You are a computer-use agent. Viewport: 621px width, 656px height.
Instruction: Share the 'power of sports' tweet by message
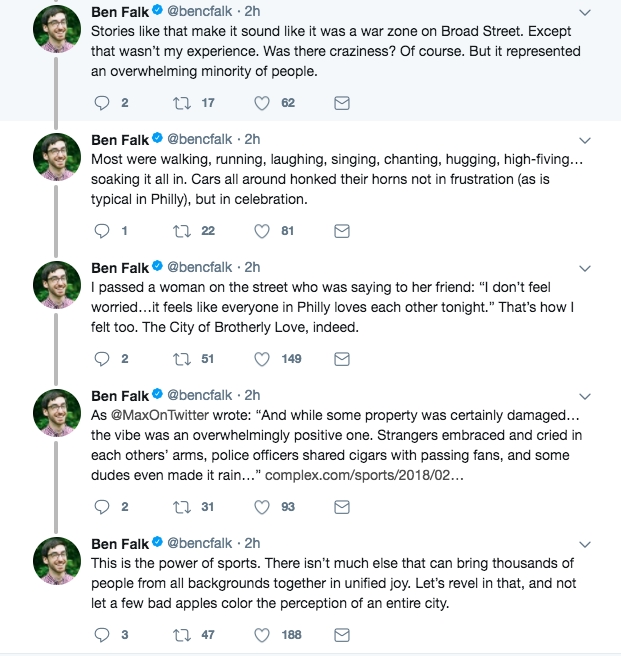(342, 635)
